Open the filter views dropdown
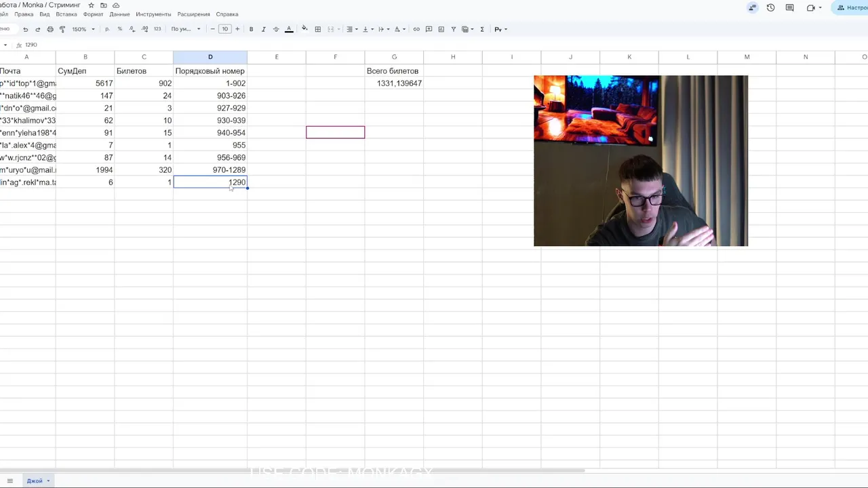The height and width of the screenshot is (488, 868). [467, 29]
